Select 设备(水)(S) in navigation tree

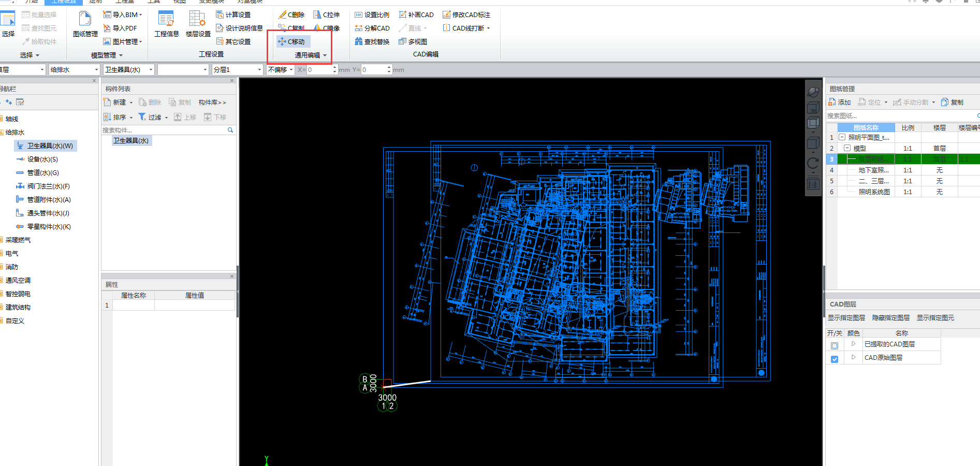click(37, 159)
